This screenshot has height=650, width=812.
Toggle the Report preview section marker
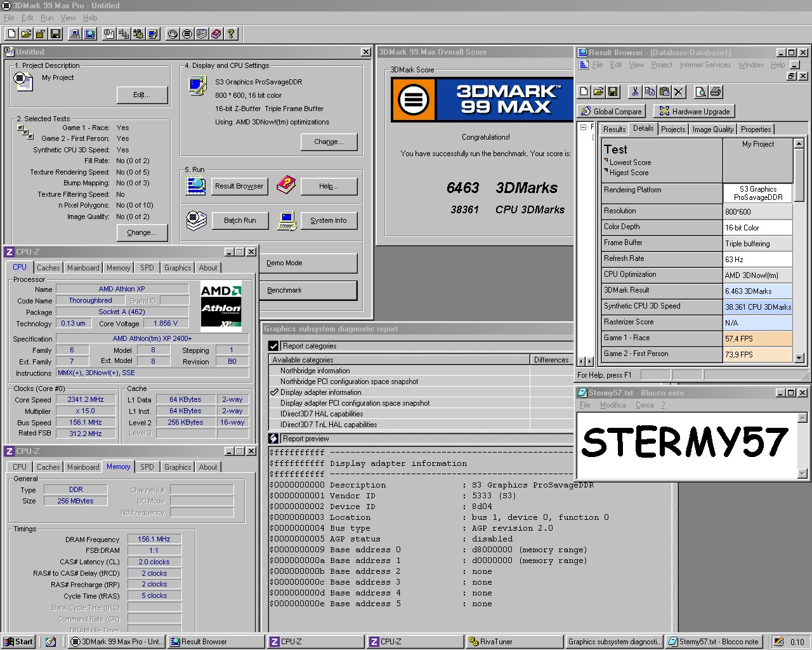pos(273,439)
